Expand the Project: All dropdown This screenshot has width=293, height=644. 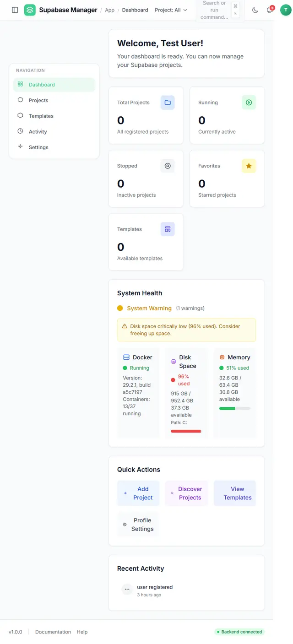(171, 10)
